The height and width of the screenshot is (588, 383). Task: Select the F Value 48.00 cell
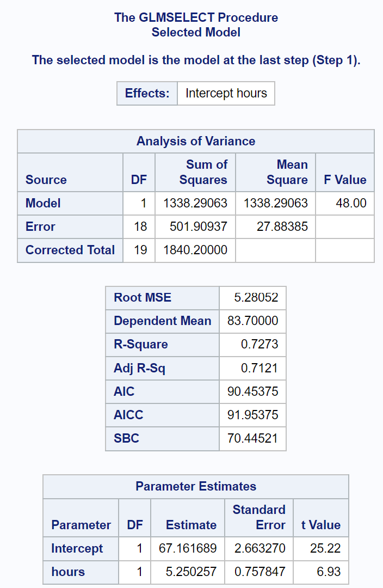tap(345, 203)
